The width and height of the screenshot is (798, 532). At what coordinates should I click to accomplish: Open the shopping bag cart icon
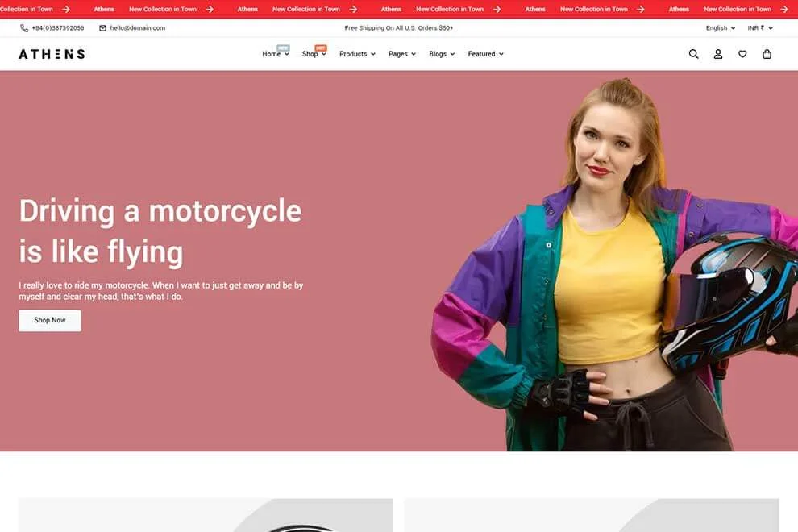tap(767, 54)
